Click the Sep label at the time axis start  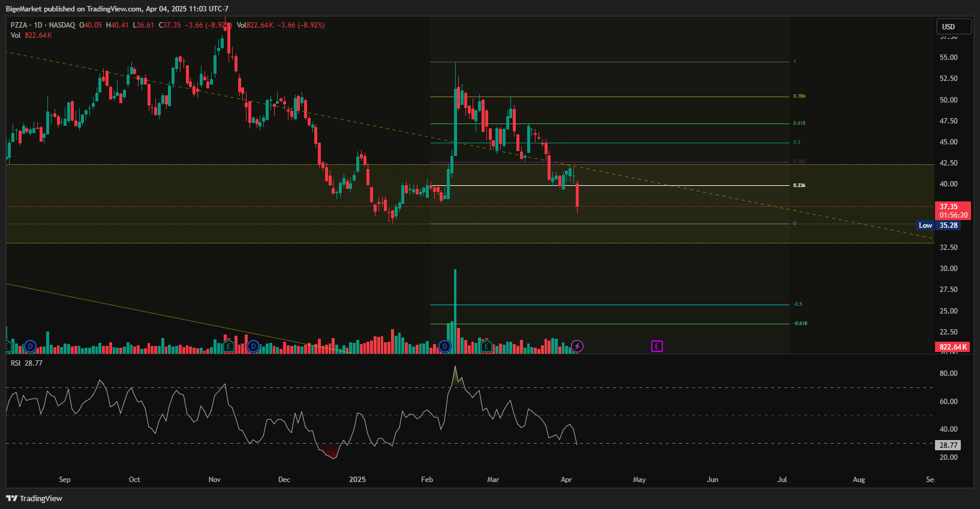65,480
